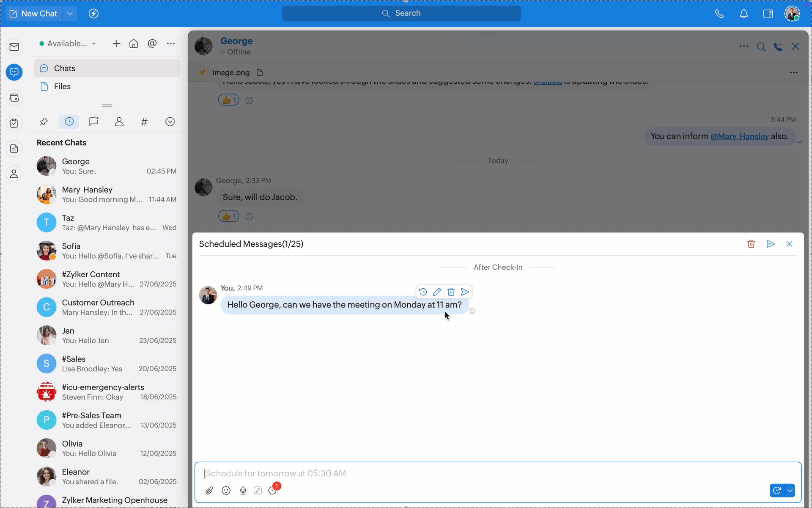The width and height of the screenshot is (812, 508).
Task: Send the scheduled message now
Action: pos(465,292)
